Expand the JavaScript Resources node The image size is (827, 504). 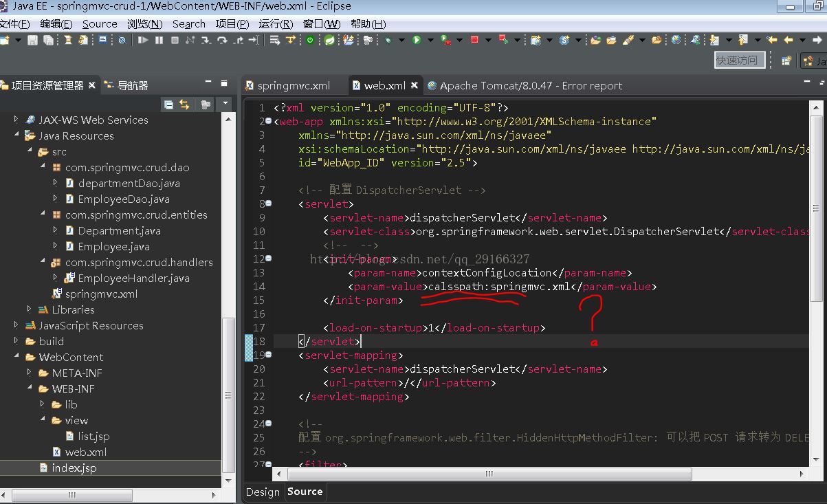pos(16,325)
